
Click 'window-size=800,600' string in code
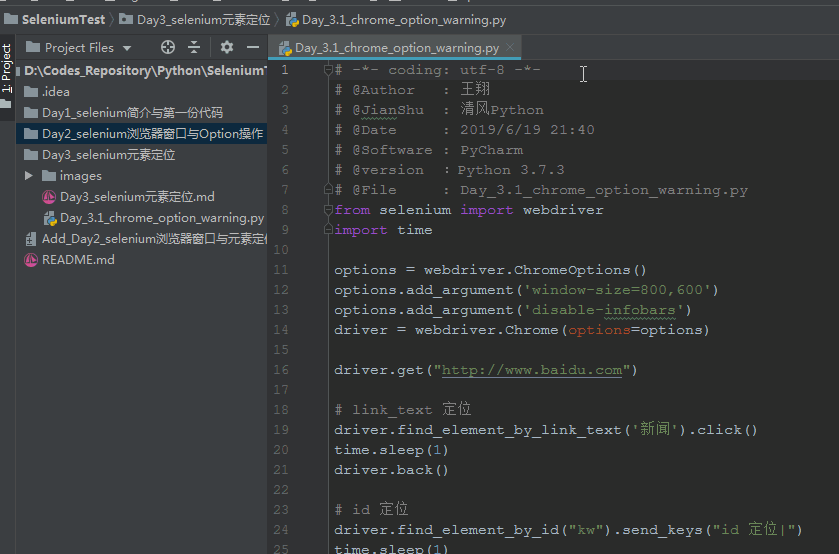point(616,290)
